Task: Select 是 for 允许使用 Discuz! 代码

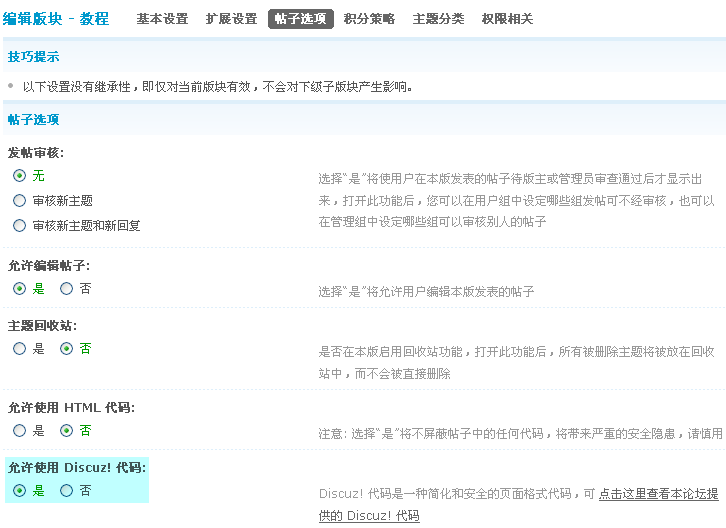Action: 20,491
